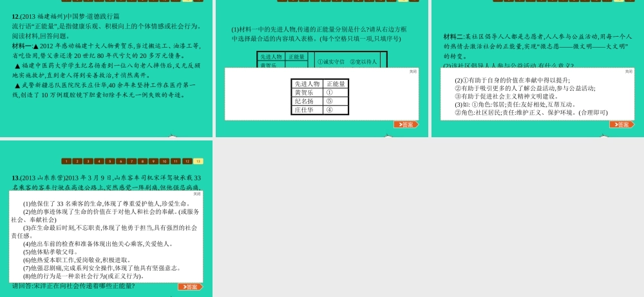This screenshot has width=644, height=297.
Task: Select the ⑤ cell in answer table
Action: coord(336,101)
